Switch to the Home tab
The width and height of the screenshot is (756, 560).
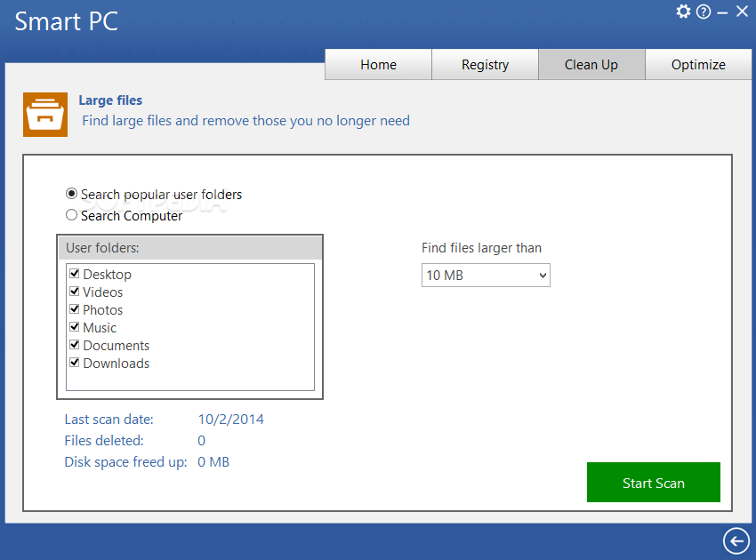[x=379, y=64]
